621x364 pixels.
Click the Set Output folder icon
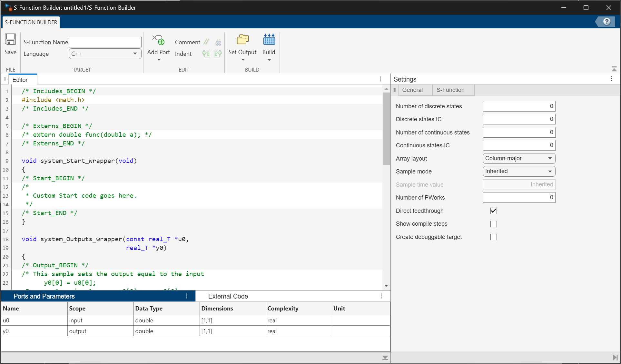click(242, 40)
